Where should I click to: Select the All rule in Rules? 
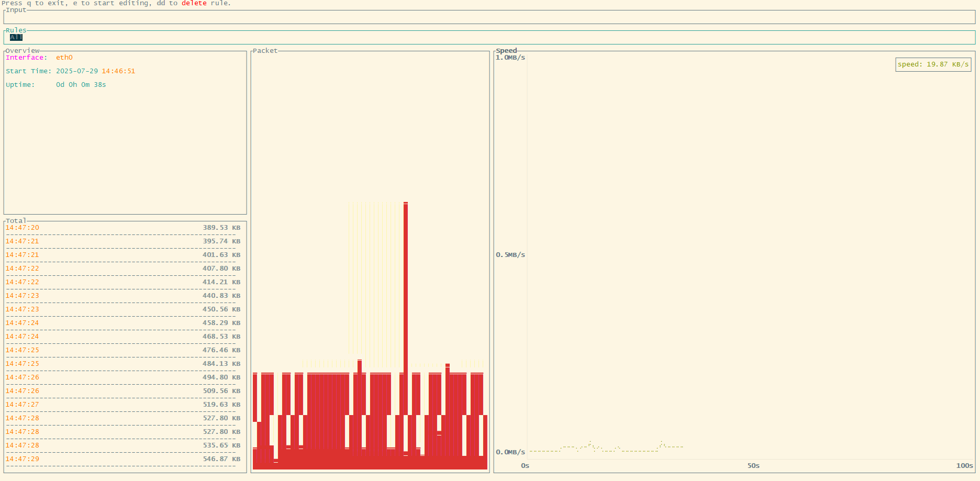16,37
